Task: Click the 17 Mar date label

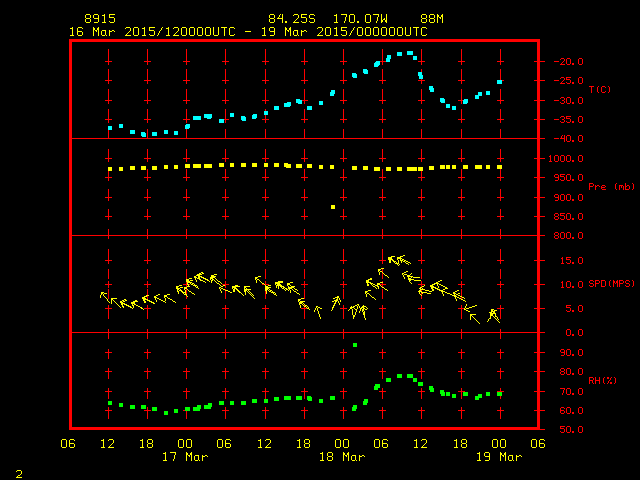Action: click(185, 457)
